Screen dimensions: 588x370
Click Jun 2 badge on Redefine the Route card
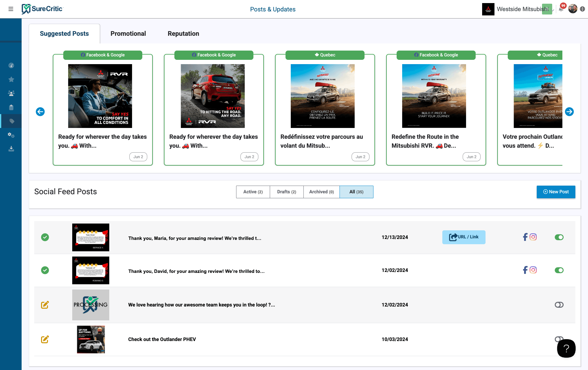[472, 157]
